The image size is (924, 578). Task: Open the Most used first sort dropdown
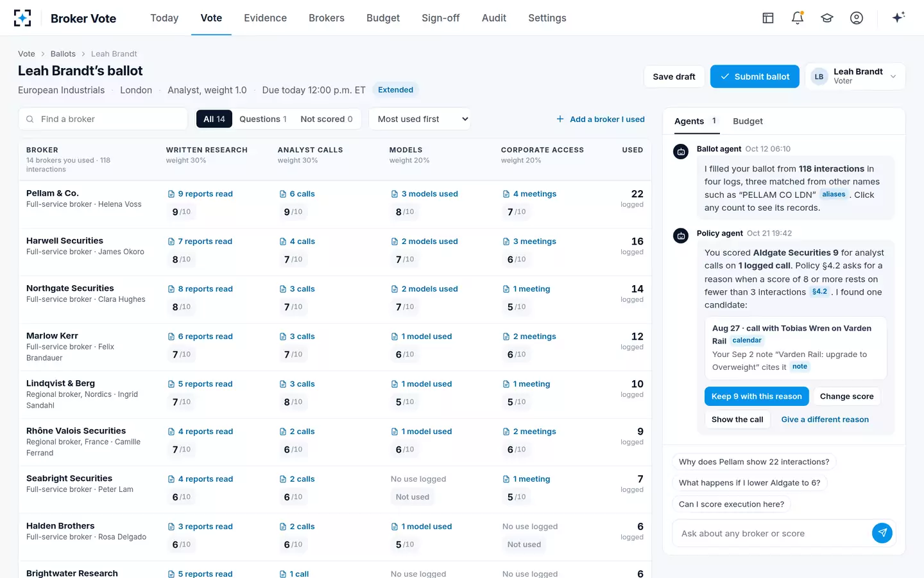[420, 119]
